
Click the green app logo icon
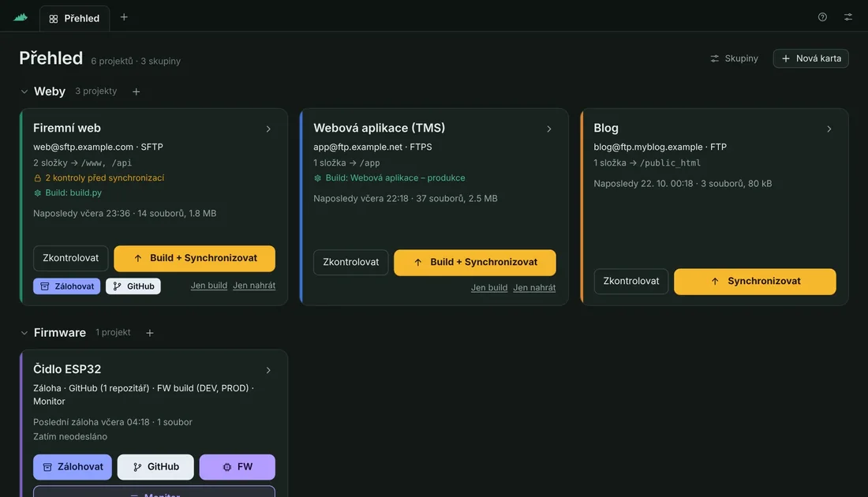21,17
